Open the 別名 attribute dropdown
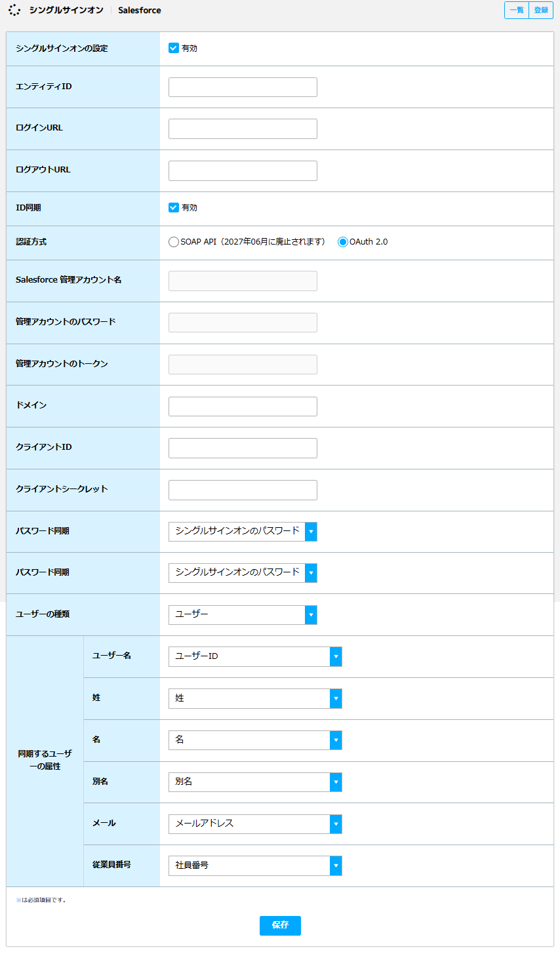Screen dimensions: 560x954 tap(255, 782)
